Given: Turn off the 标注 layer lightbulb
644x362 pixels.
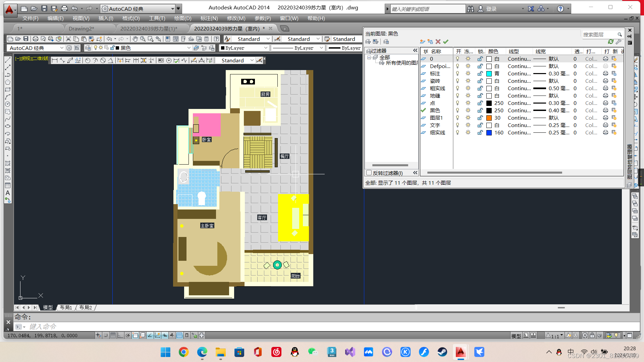Looking at the screenshot, I should click(x=457, y=73).
